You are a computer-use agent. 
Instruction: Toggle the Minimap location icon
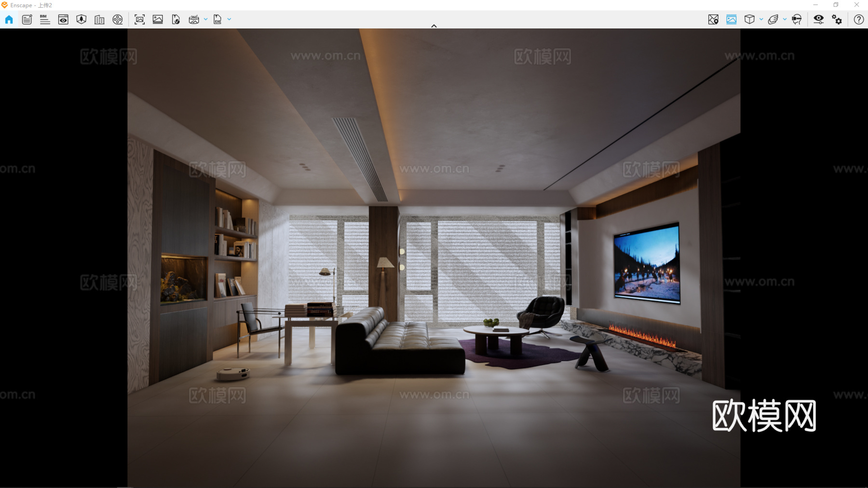click(x=713, y=19)
